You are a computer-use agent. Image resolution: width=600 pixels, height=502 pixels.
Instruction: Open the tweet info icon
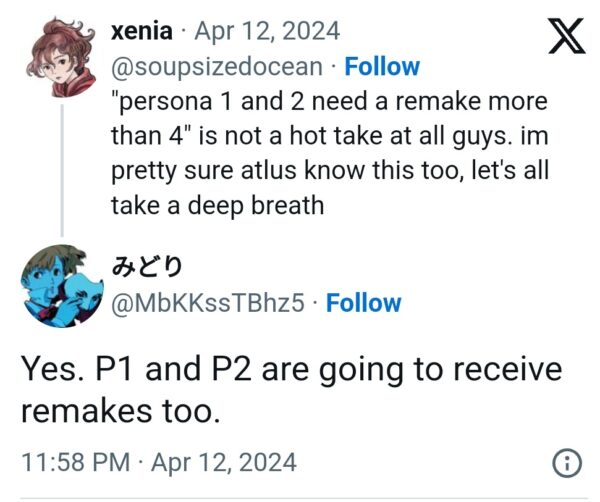point(567,462)
